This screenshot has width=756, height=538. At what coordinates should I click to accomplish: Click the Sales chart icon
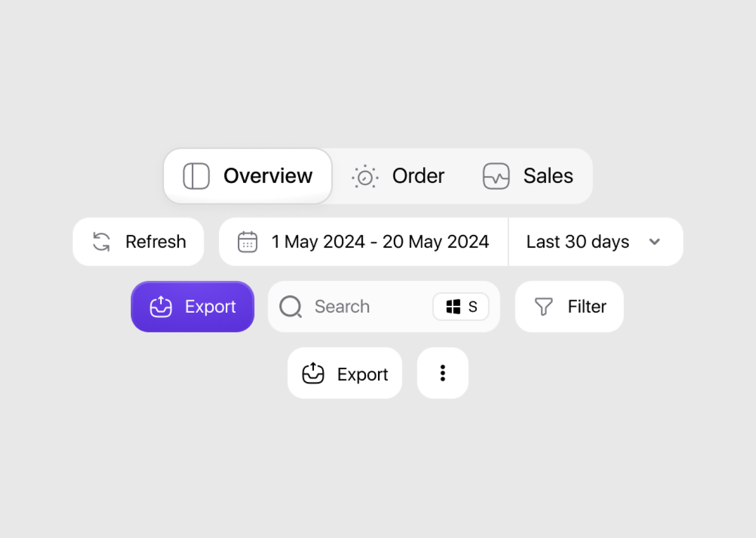[496, 176]
